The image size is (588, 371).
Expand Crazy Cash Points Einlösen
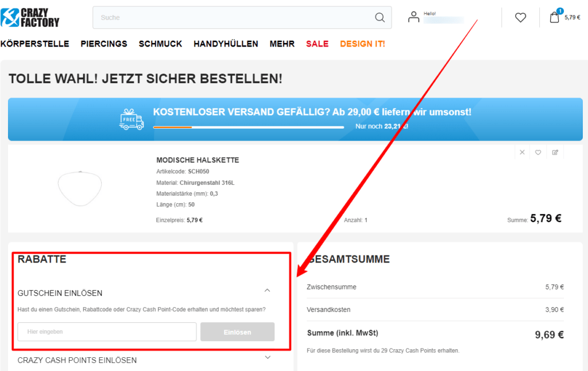pos(268,357)
